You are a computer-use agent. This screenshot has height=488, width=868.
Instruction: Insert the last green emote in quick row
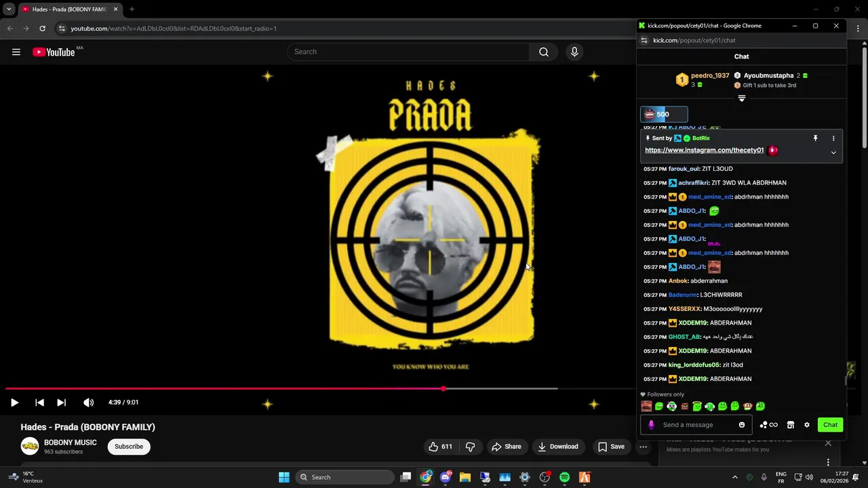click(760, 407)
